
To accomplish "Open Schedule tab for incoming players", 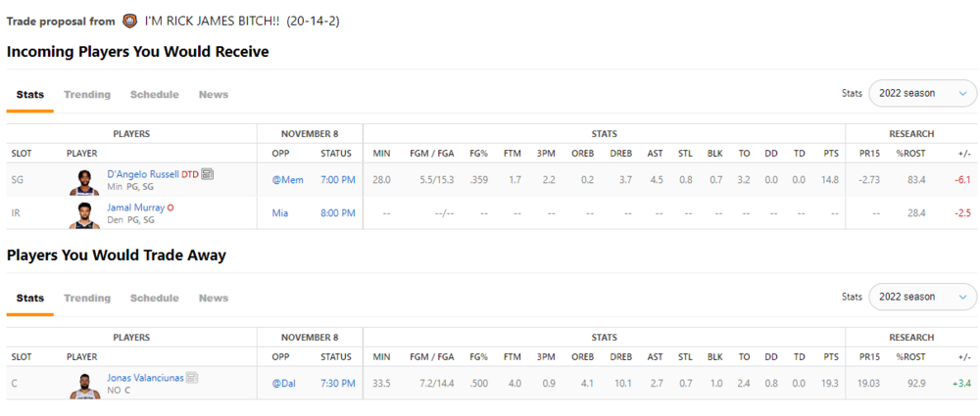I will 154,95.
